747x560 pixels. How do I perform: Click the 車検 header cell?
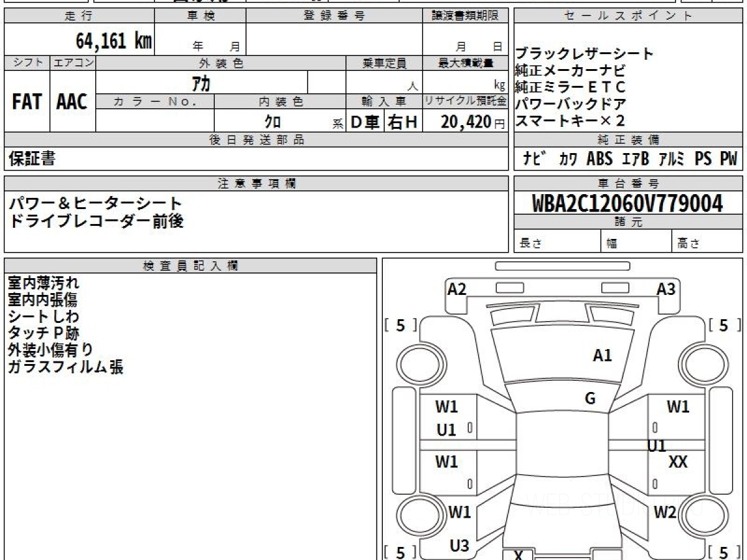coord(200,16)
